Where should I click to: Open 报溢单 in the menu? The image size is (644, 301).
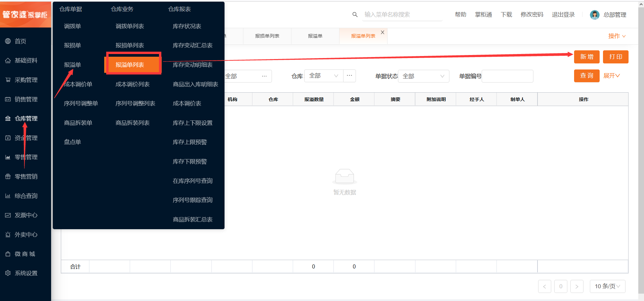[x=73, y=65]
